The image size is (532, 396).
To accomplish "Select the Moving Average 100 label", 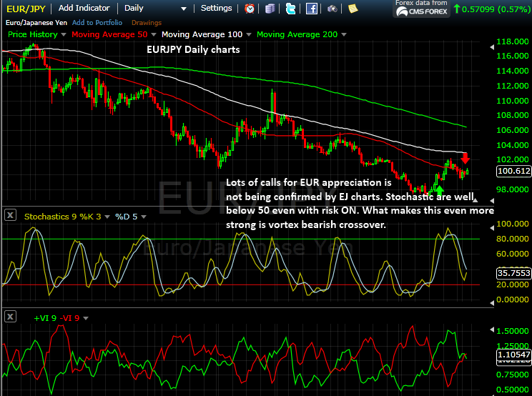I will (202, 34).
